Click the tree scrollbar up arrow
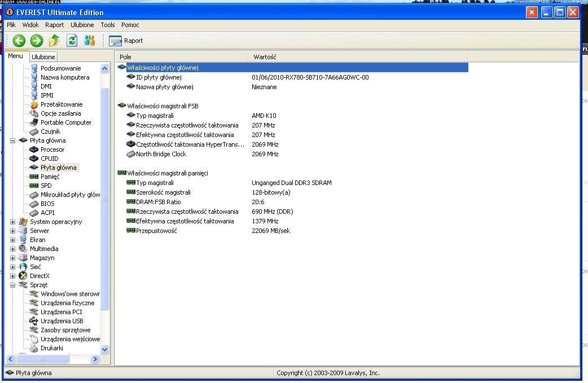 pos(104,68)
